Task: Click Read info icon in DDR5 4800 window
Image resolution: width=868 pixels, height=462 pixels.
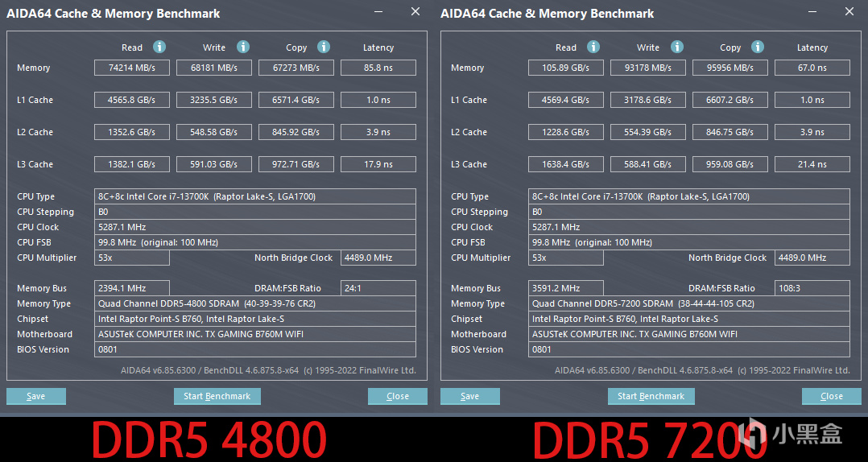Action: pos(159,47)
